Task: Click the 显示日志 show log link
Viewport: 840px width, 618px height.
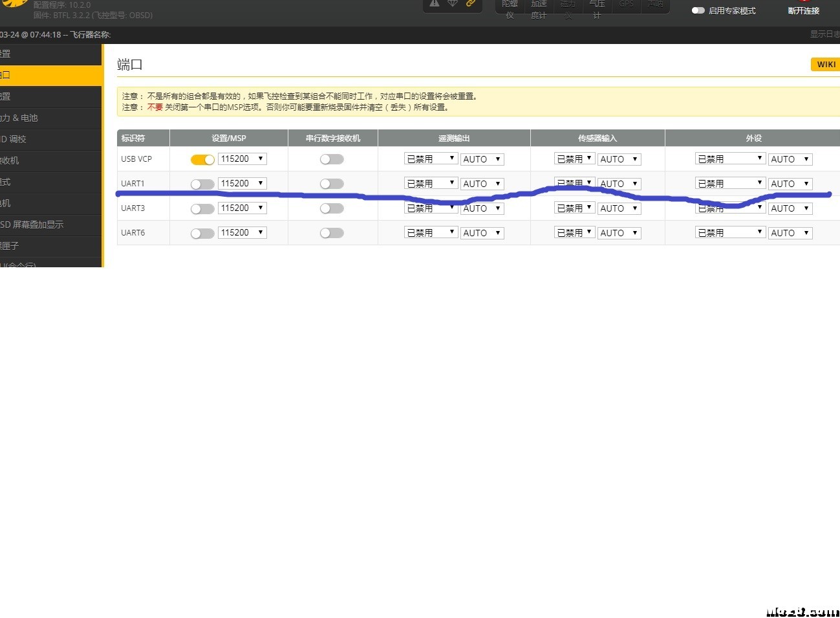Action: click(824, 34)
